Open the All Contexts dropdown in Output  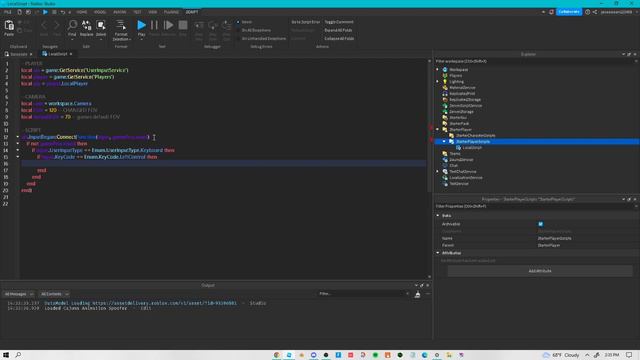coord(54,294)
